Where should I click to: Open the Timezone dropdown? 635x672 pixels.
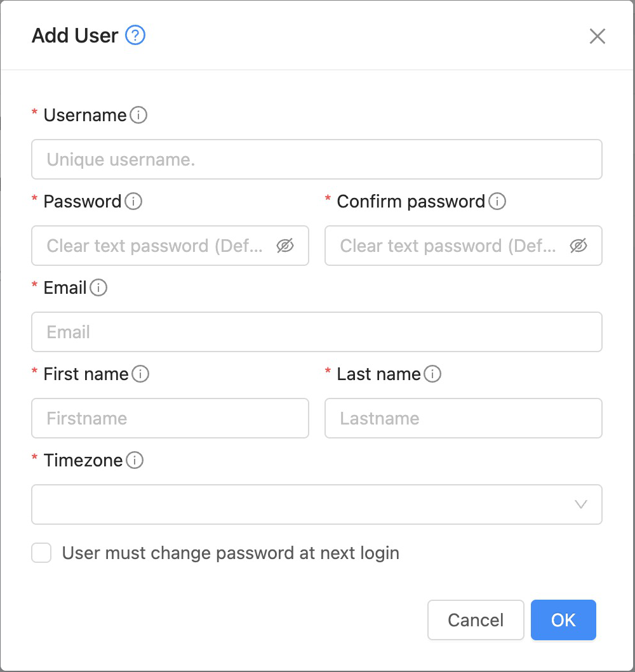point(316,504)
